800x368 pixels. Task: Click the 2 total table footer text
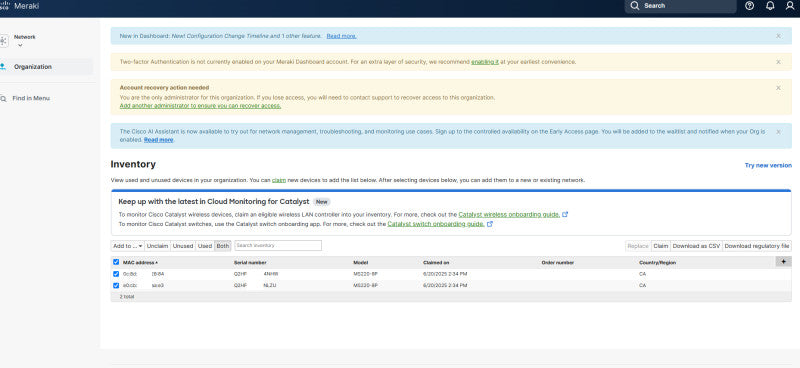127,297
